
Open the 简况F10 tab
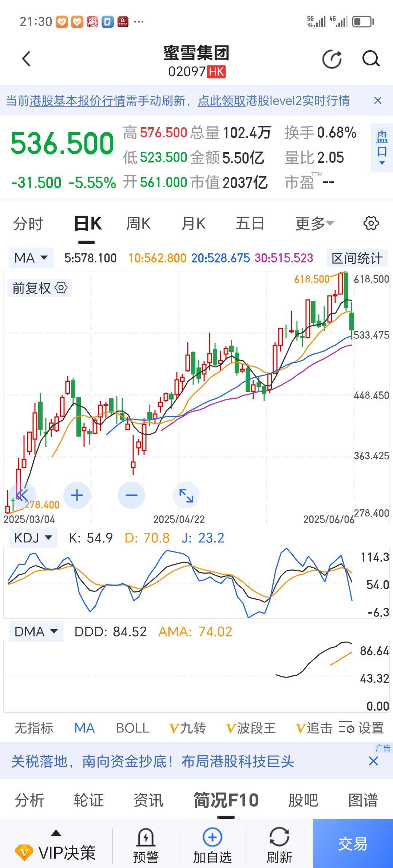point(226,800)
